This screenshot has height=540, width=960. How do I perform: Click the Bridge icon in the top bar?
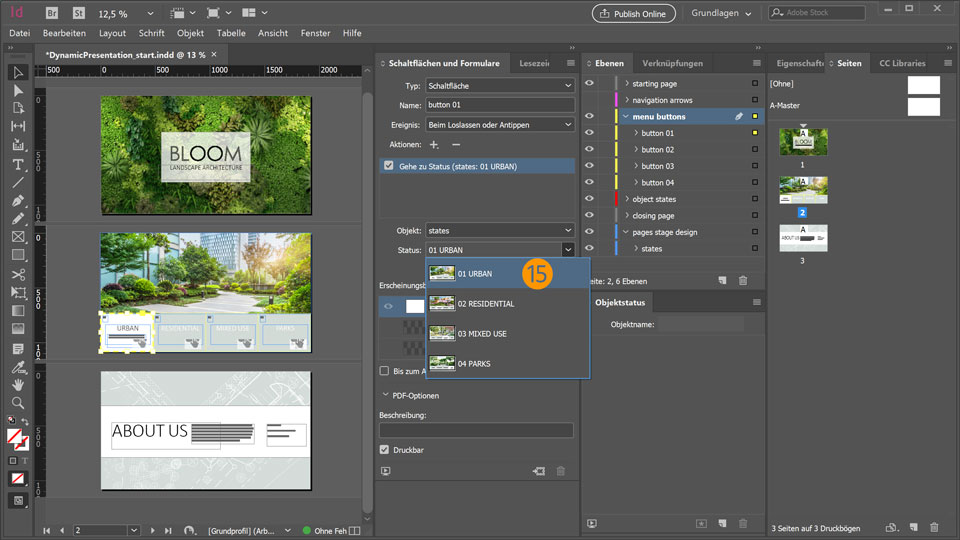tap(53, 13)
